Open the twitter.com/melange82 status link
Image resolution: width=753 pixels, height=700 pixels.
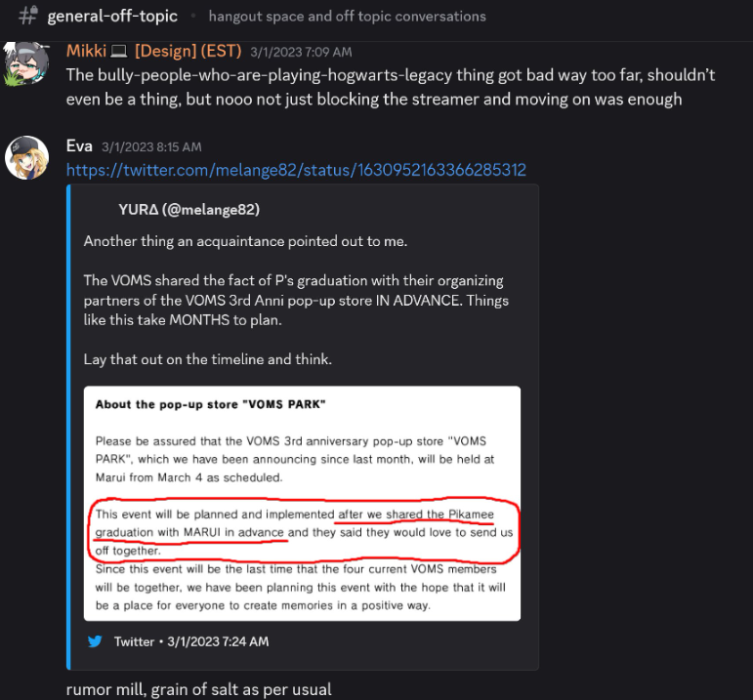coord(296,170)
